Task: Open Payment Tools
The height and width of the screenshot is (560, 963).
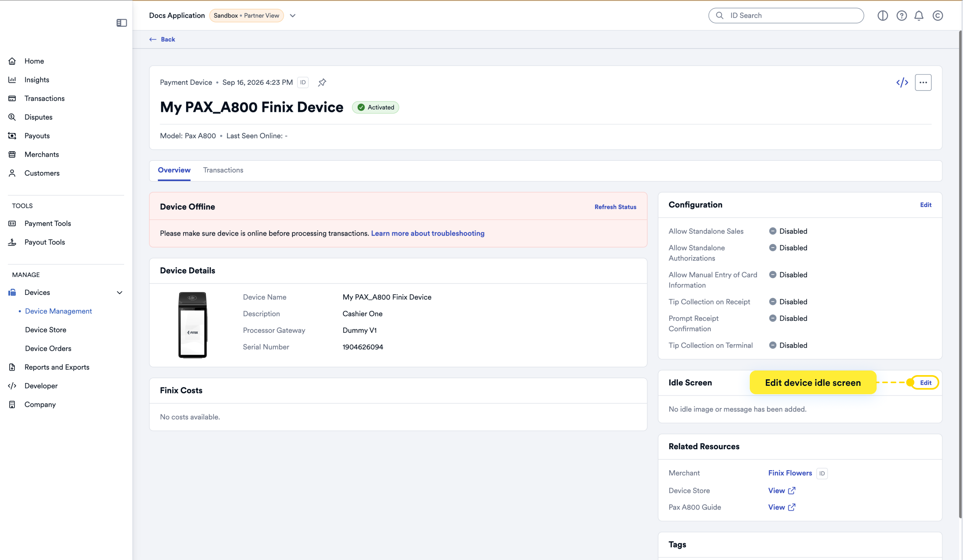Action: click(47, 223)
